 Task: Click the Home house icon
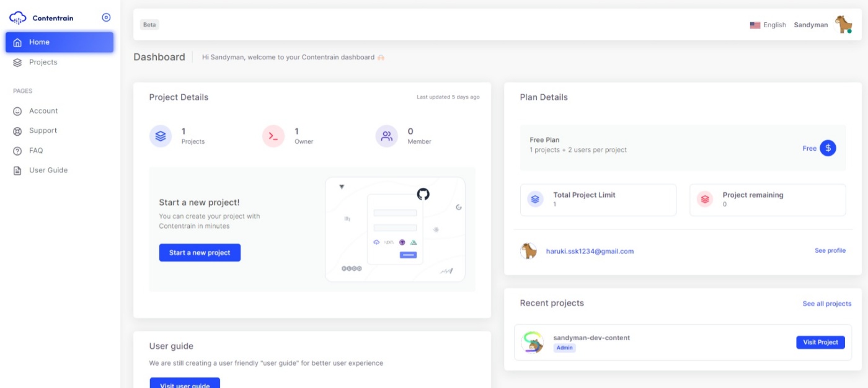[17, 42]
